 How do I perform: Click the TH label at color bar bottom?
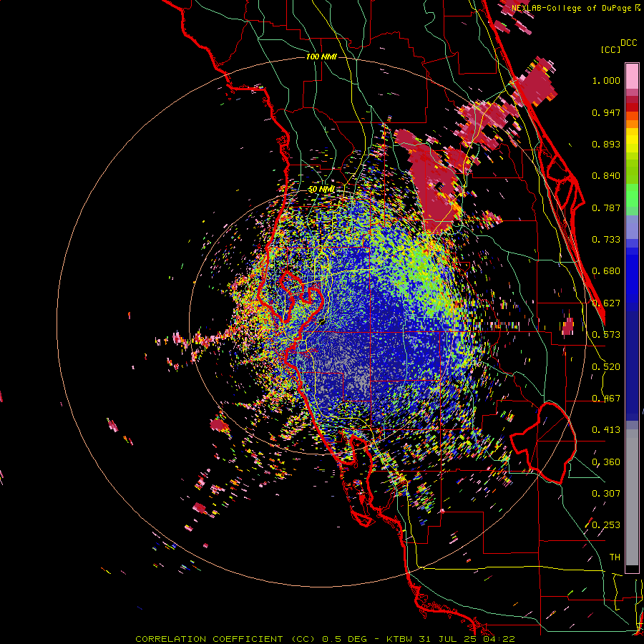(x=615, y=557)
